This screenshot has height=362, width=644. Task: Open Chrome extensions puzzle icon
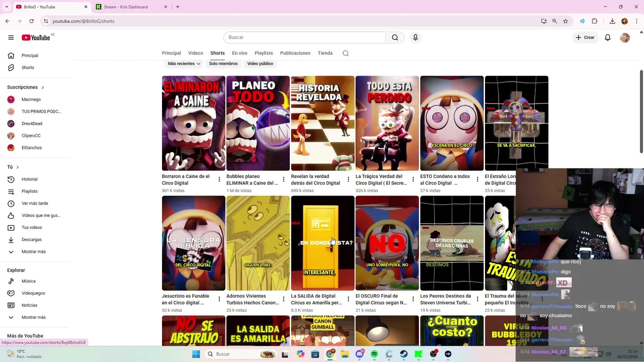pos(595,21)
